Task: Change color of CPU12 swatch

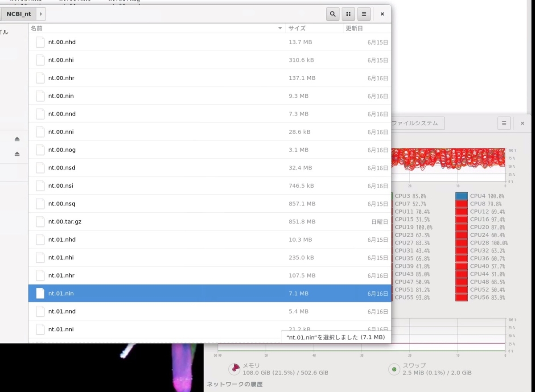Action: [x=461, y=211]
